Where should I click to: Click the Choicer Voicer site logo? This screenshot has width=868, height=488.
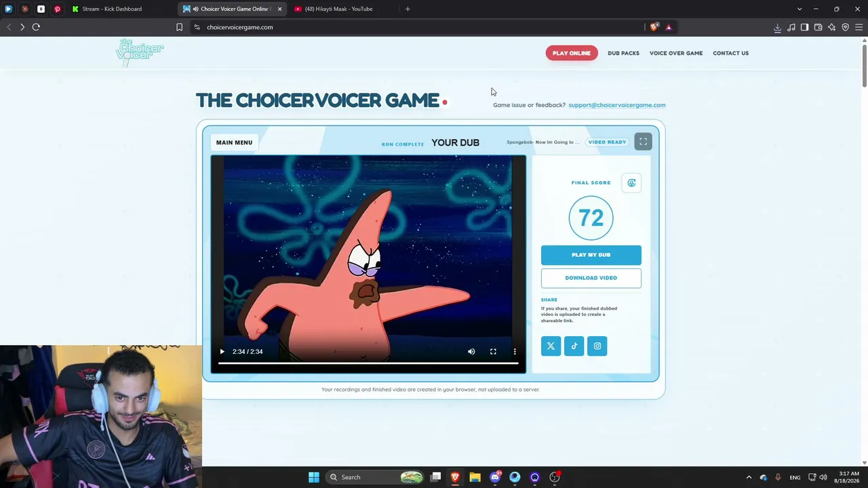pos(140,52)
